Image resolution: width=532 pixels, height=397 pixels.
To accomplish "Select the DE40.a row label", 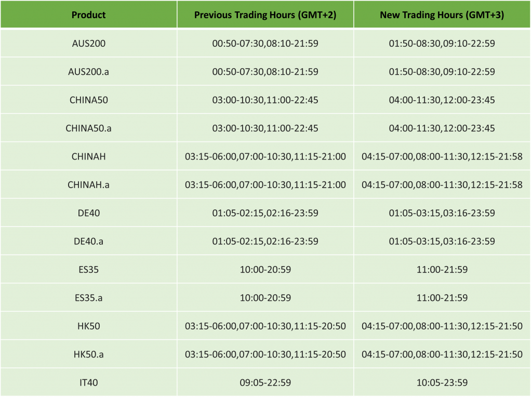I will (x=88, y=241).
